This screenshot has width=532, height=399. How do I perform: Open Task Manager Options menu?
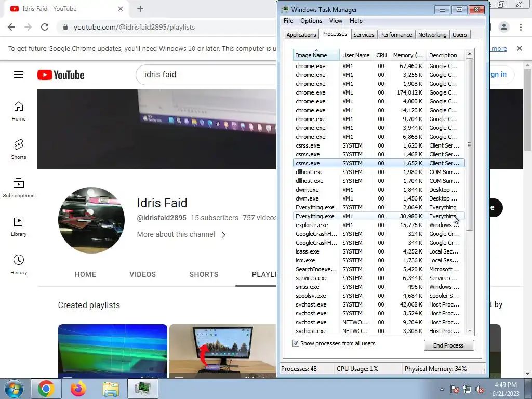click(311, 21)
